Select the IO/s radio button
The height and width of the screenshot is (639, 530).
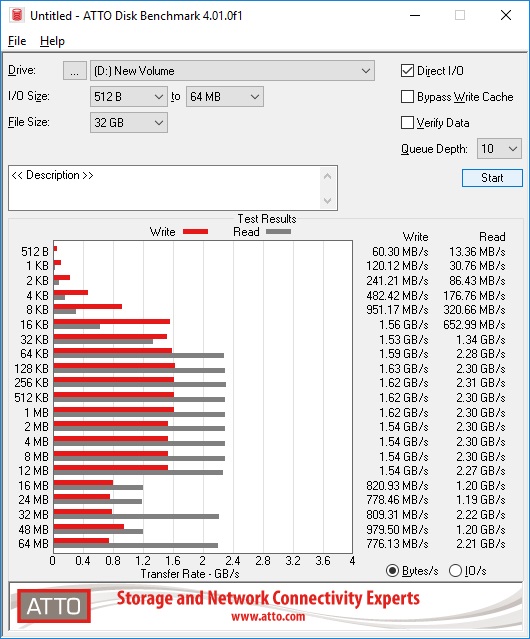pyautogui.click(x=455, y=571)
